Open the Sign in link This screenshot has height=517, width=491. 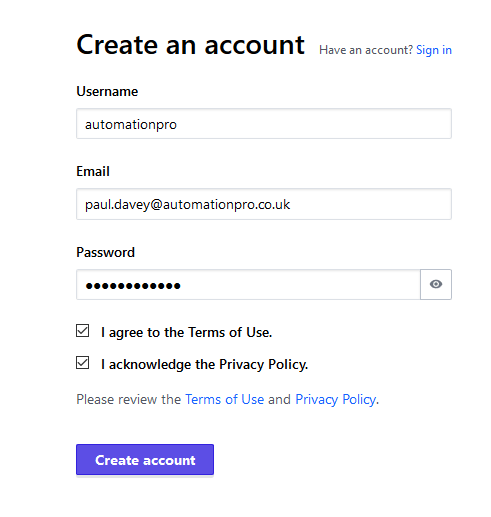(434, 50)
